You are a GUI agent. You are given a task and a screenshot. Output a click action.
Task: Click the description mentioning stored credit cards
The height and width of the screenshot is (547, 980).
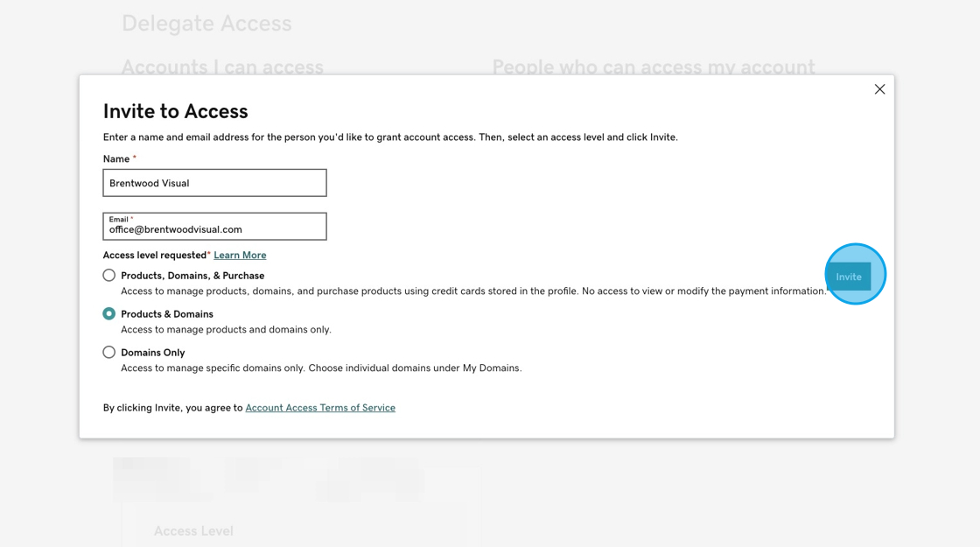[x=473, y=291]
